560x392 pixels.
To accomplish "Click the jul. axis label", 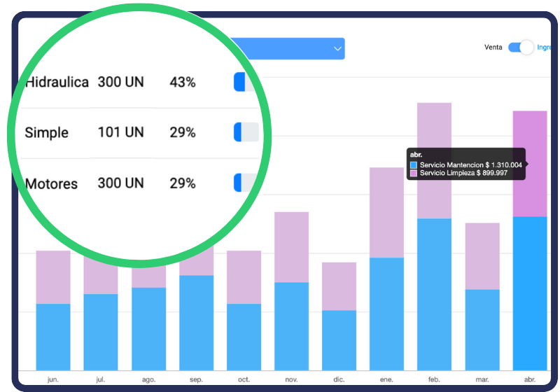I will coord(101,379).
